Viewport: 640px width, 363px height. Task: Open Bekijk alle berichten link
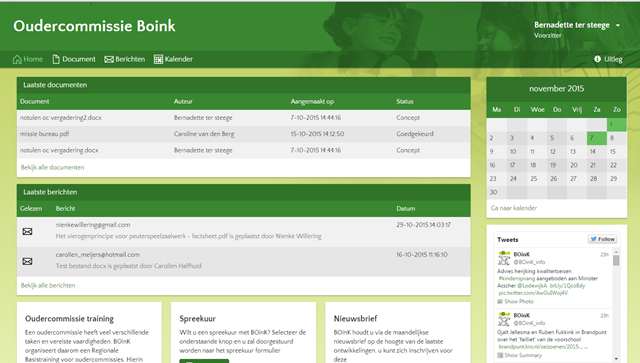pos(48,285)
